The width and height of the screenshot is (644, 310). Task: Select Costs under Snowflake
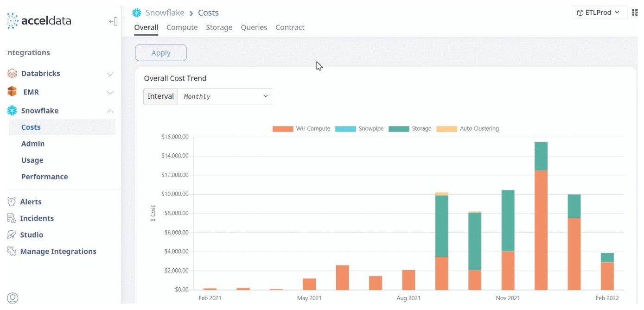click(62, 127)
